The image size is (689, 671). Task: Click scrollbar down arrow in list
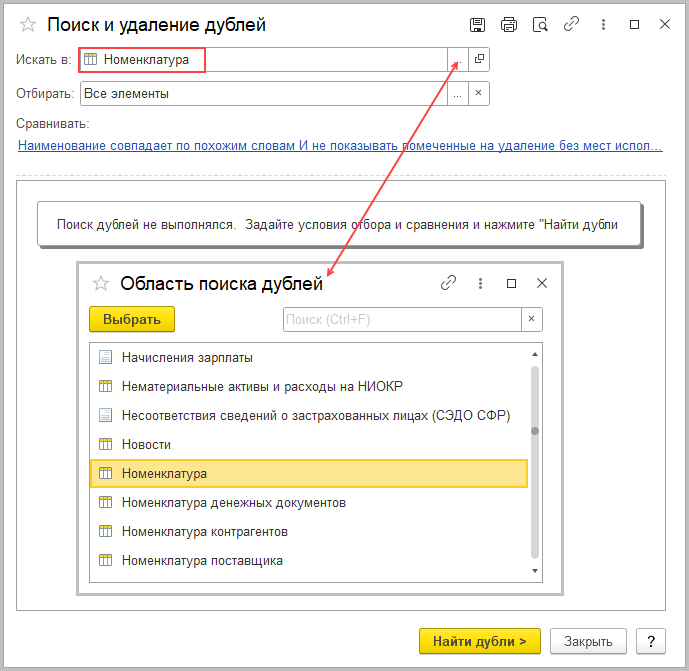535,571
